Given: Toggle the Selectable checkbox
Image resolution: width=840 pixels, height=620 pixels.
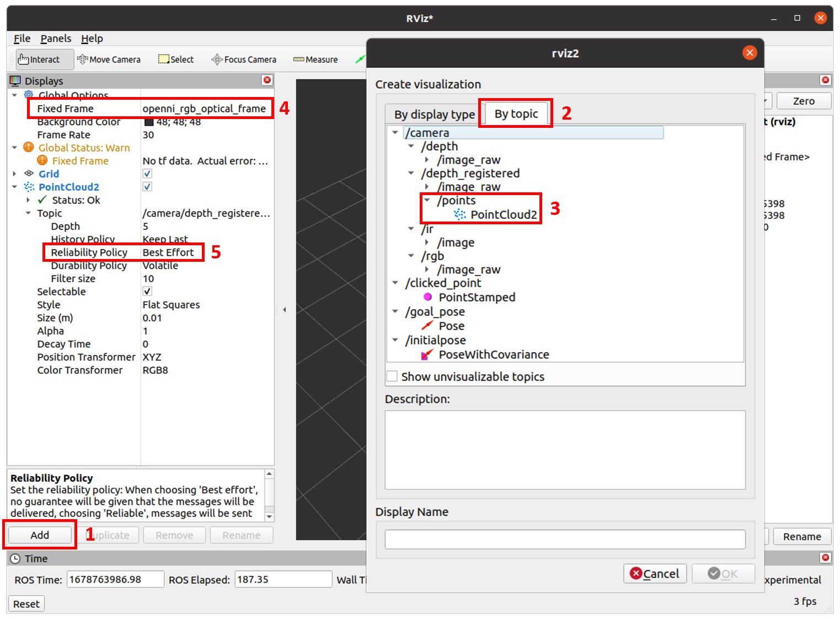Looking at the screenshot, I should click(147, 292).
